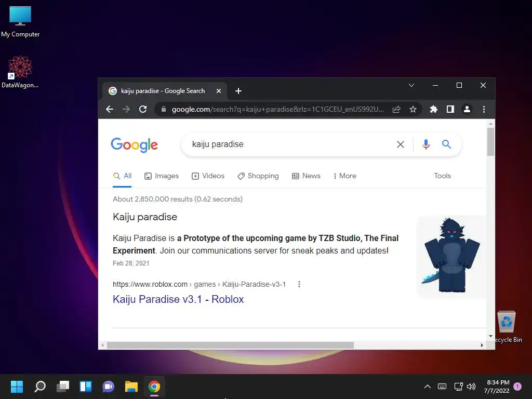Click the scroll-right arrow of the page
The image size is (532, 399).
pyautogui.click(x=482, y=345)
